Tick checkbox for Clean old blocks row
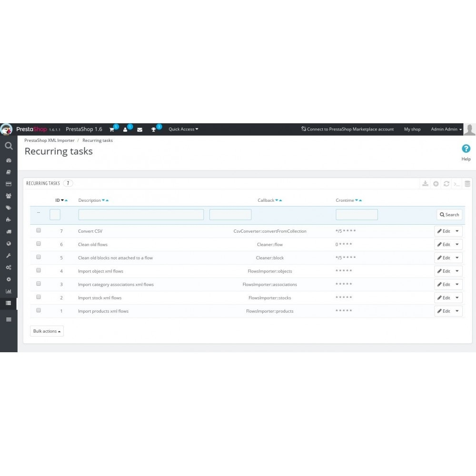476x476 pixels. pos(39,257)
